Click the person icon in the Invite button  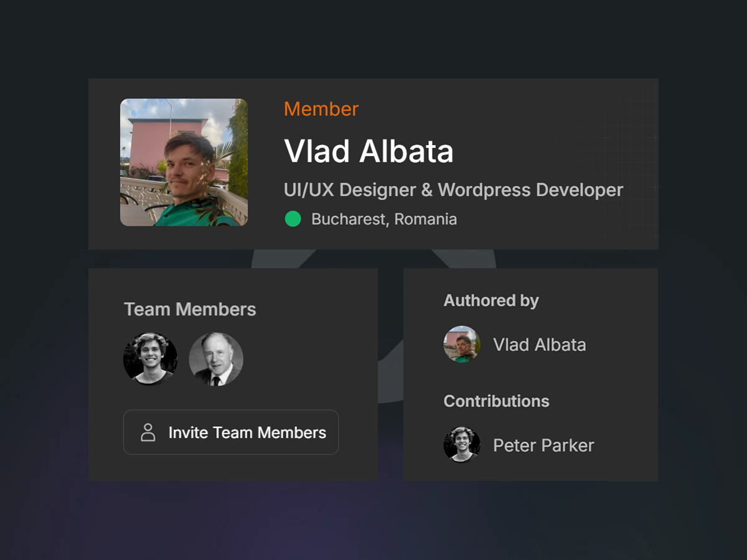(x=148, y=432)
